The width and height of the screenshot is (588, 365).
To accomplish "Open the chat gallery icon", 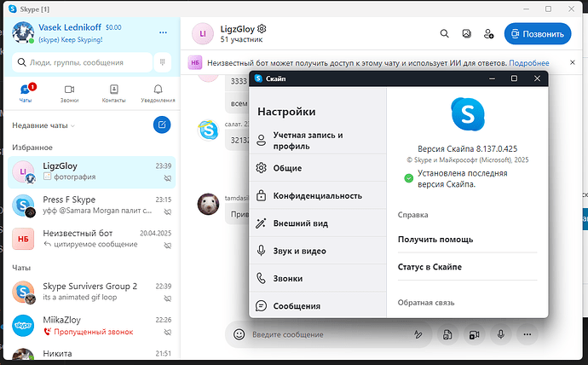I will [x=466, y=34].
